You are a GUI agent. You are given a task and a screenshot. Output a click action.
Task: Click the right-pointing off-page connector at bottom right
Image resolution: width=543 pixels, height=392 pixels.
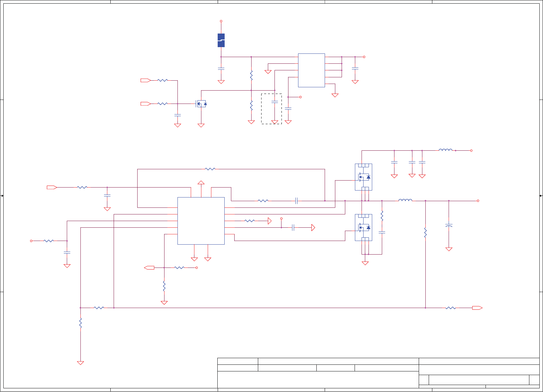pos(477,308)
